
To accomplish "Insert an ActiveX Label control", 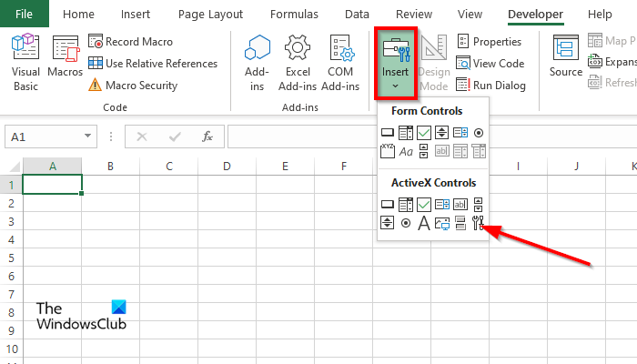I will pyautogui.click(x=423, y=222).
